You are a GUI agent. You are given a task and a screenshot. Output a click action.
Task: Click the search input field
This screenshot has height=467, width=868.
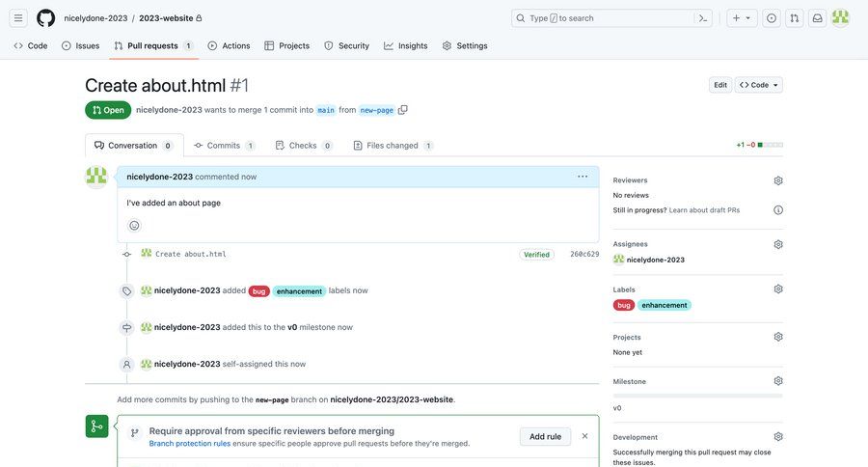click(x=604, y=18)
